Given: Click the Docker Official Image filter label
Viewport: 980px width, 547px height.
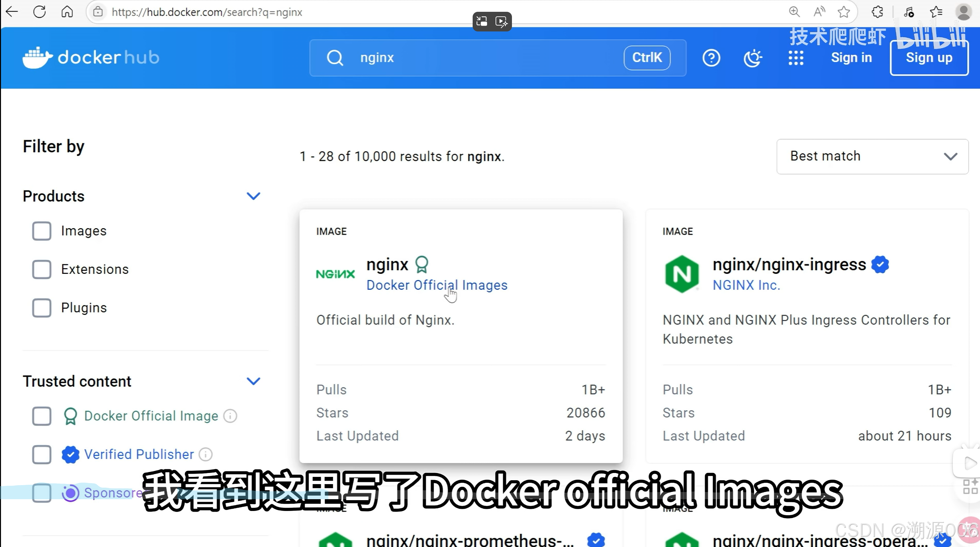Looking at the screenshot, I should [x=151, y=416].
